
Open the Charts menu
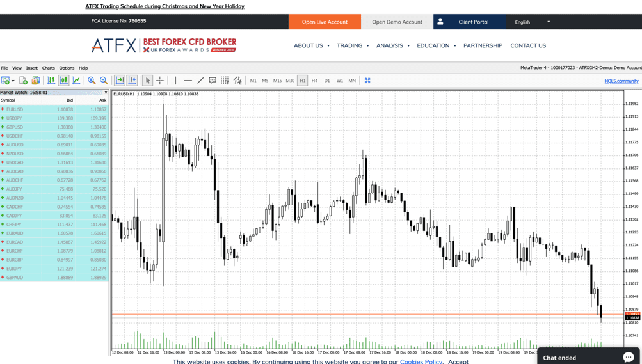tap(48, 68)
